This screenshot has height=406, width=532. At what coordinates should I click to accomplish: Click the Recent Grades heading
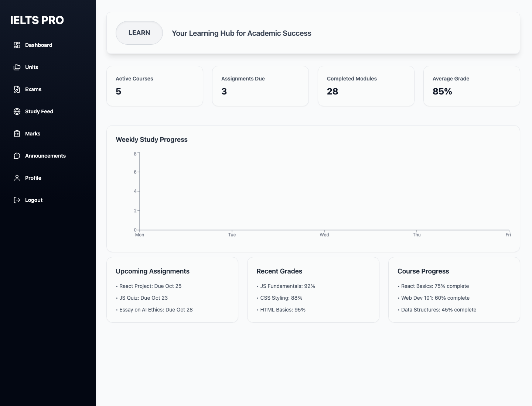click(279, 271)
